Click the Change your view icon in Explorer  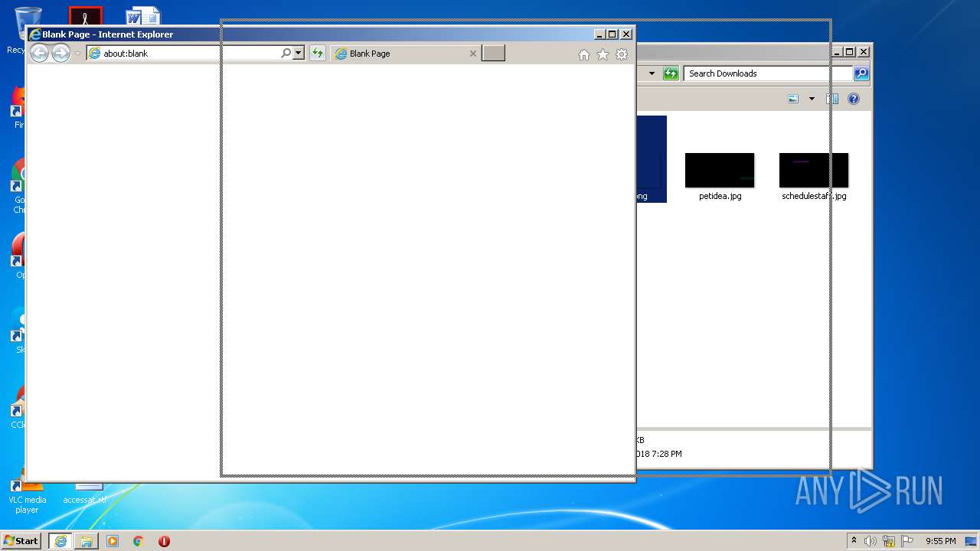pos(793,99)
